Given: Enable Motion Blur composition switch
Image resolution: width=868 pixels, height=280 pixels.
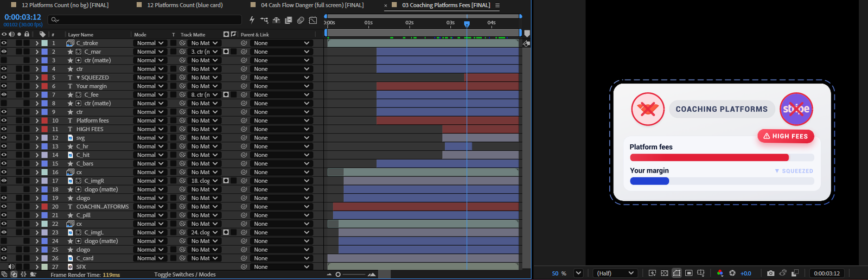Looking at the screenshot, I should click(x=301, y=20).
